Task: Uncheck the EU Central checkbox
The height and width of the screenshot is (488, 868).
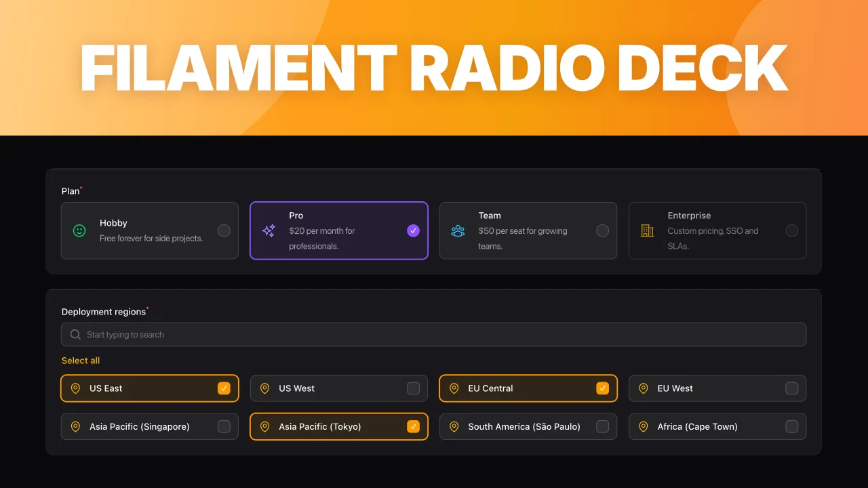Action: click(x=602, y=388)
